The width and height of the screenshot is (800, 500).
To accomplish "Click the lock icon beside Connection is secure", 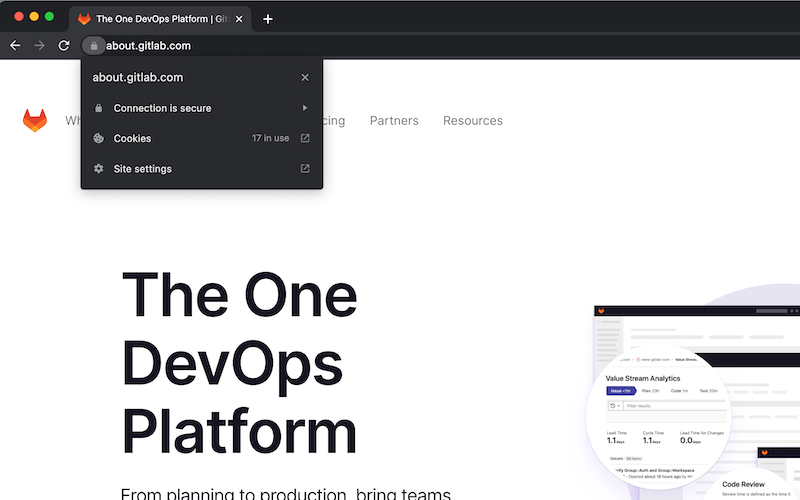I will click(99, 108).
